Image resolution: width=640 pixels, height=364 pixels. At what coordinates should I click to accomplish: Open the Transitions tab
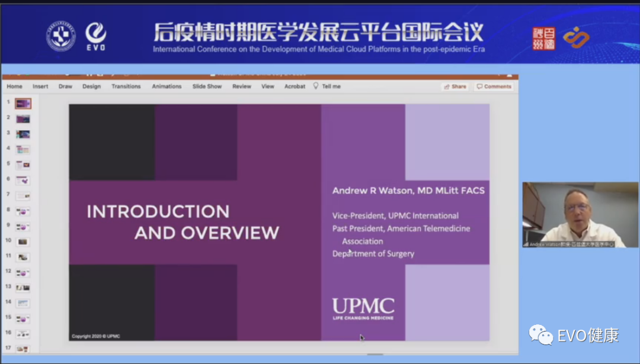[x=126, y=86]
